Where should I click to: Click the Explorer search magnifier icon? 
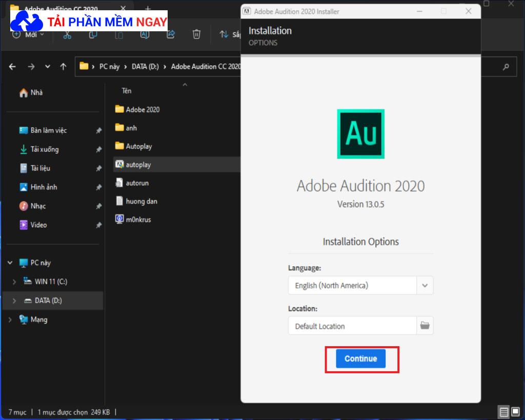coord(506,67)
